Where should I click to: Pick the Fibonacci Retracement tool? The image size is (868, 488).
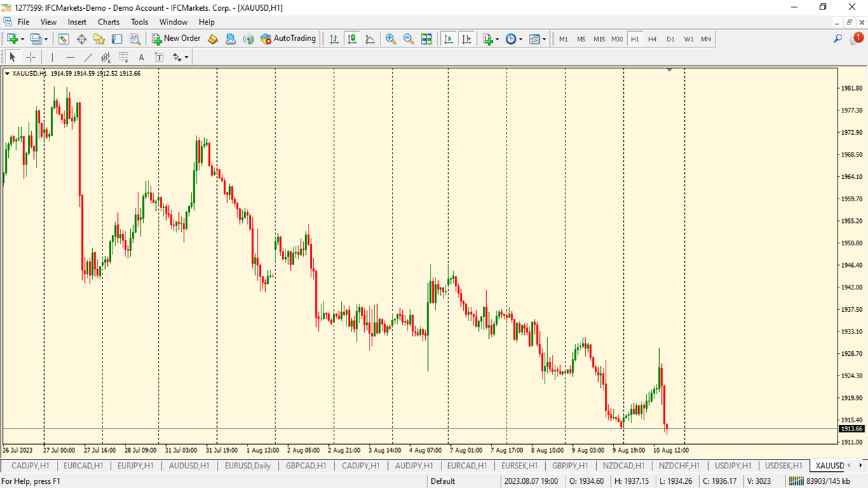click(x=123, y=57)
